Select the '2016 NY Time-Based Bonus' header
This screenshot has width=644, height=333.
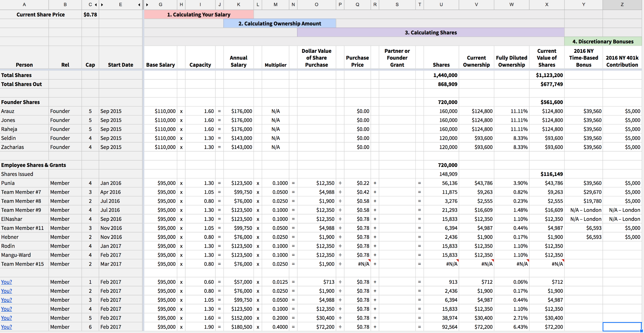583,57
